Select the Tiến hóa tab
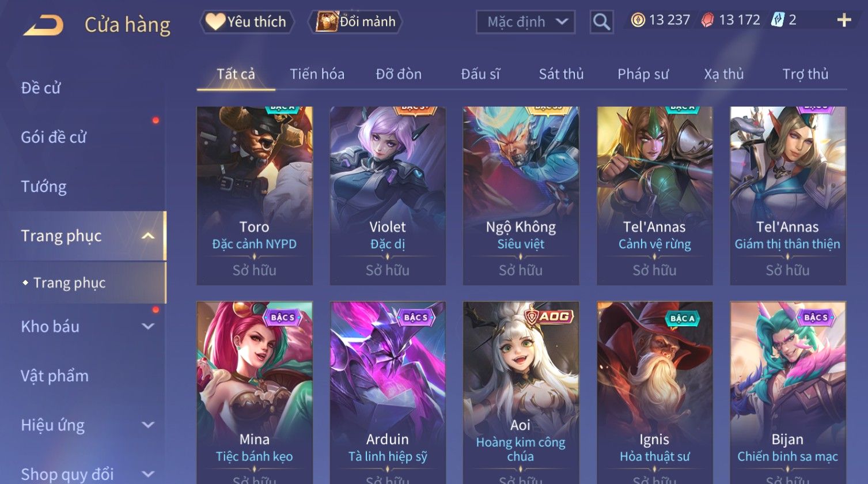The image size is (868, 484). [x=317, y=74]
